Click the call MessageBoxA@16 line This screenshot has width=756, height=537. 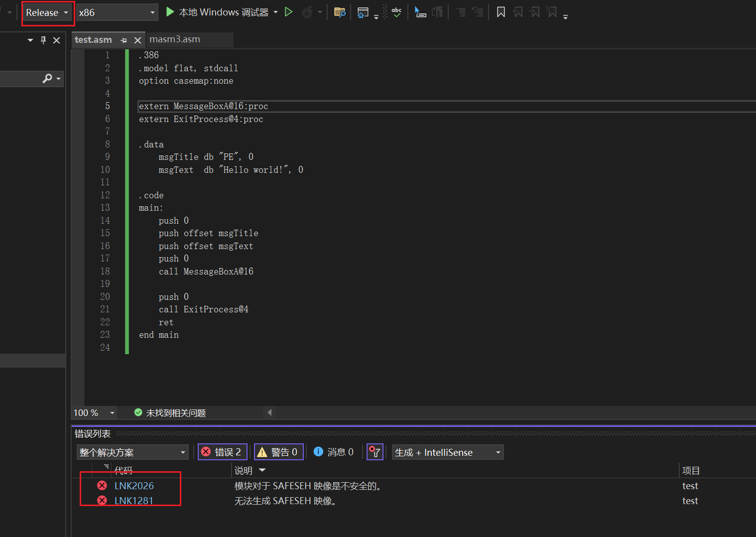[206, 271]
